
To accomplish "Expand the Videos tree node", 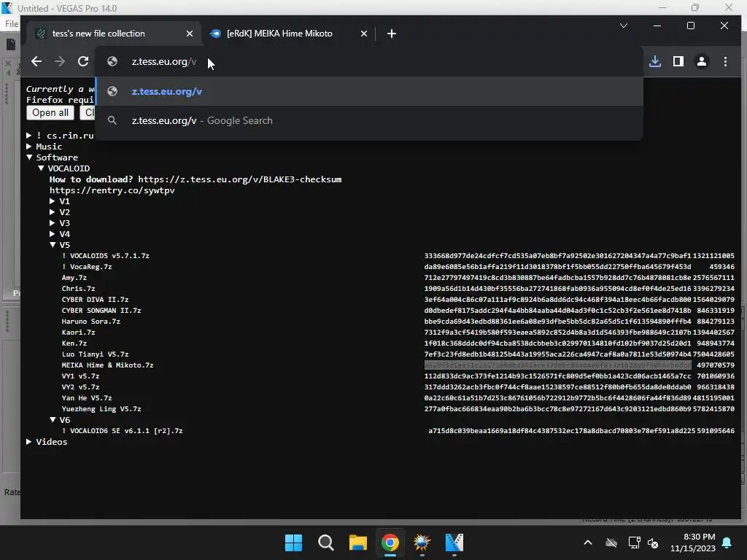I will click(x=29, y=442).
